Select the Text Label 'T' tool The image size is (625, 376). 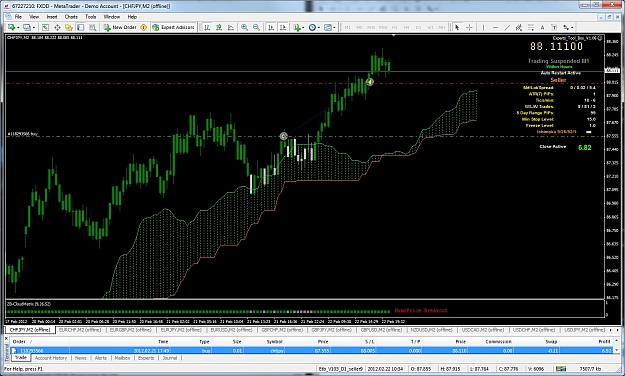554,27
